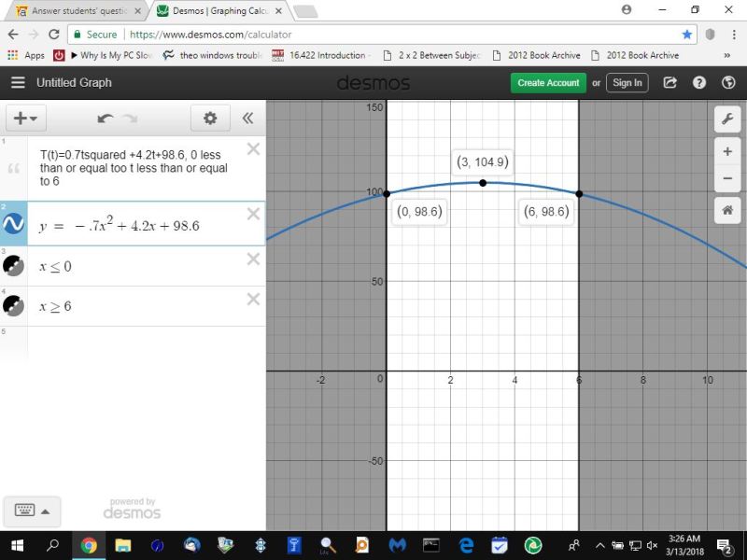
Task: Rename the Untitled Graph title
Action: pos(74,82)
